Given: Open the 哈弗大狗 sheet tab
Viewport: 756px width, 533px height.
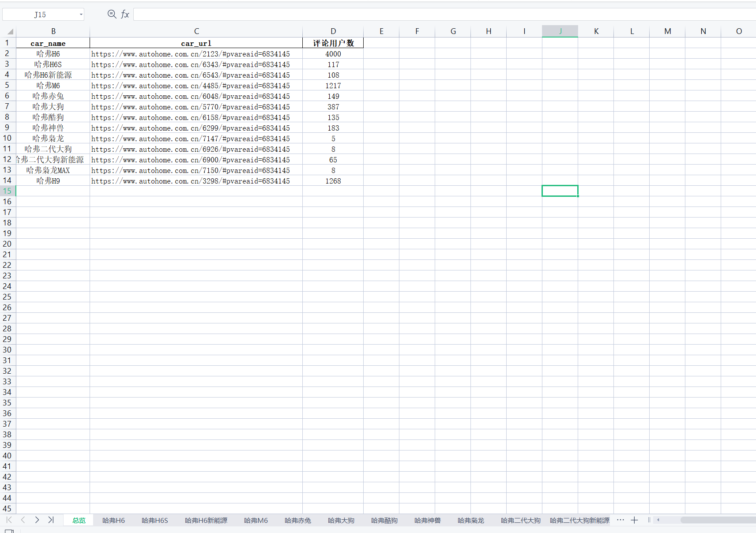Looking at the screenshot, I should 341,520.
